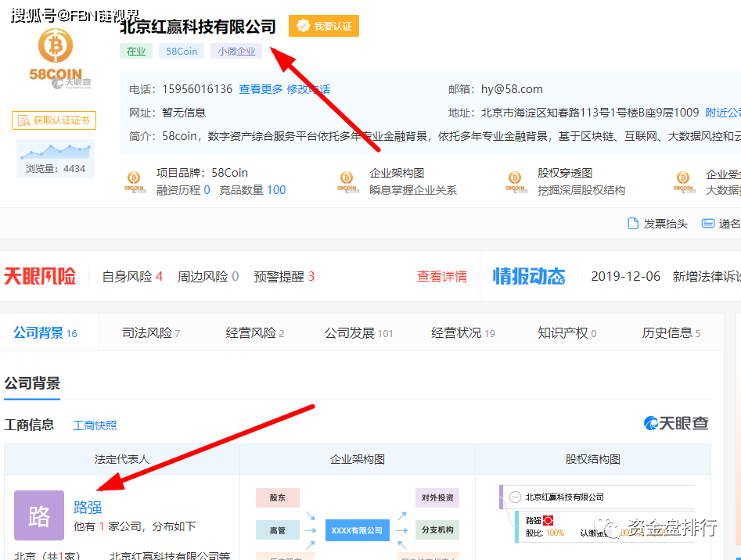Click the 企业架构图 column header
The height and width of the screenshot is (560, 741).
coord(358,459)
